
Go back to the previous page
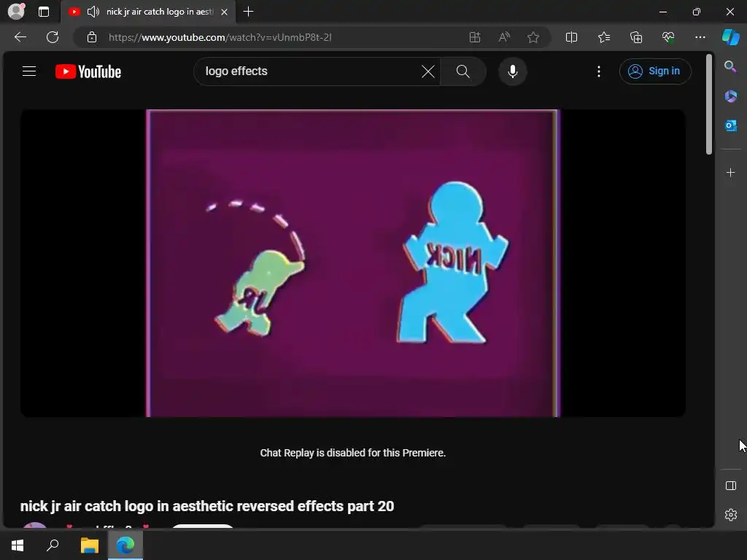(20, 37)
